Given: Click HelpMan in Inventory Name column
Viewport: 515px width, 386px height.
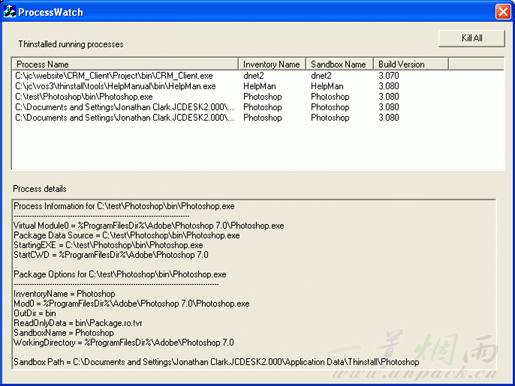Looking at the screenshot, I should (x=260, y=86).
